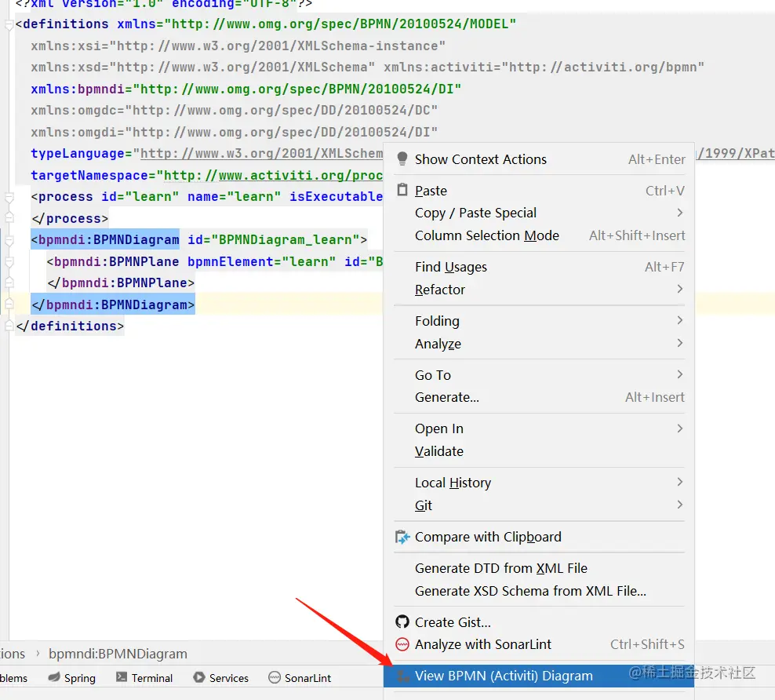The width and height of the screenshot is (775, 700).
Task: Follow the typeLanguage XMLSchema URL link
Action: click(261, 154)
